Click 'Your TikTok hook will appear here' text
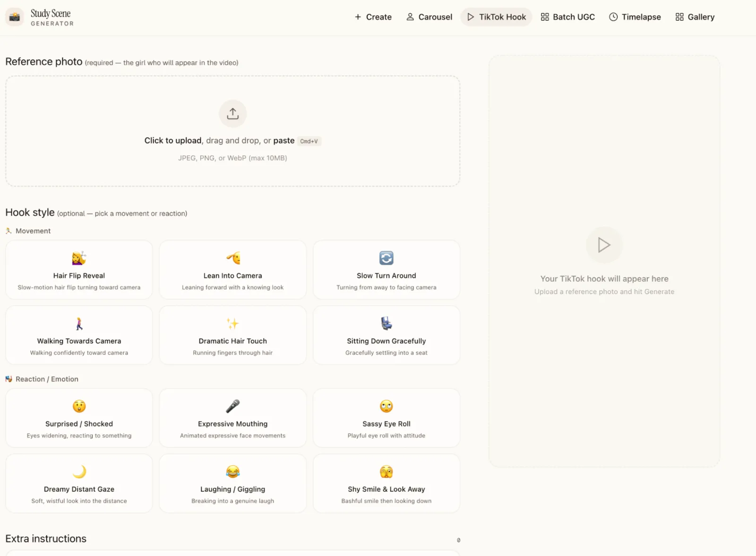Image resolution: width=756 pixels, height=556 pixels. tap(604, 279)
